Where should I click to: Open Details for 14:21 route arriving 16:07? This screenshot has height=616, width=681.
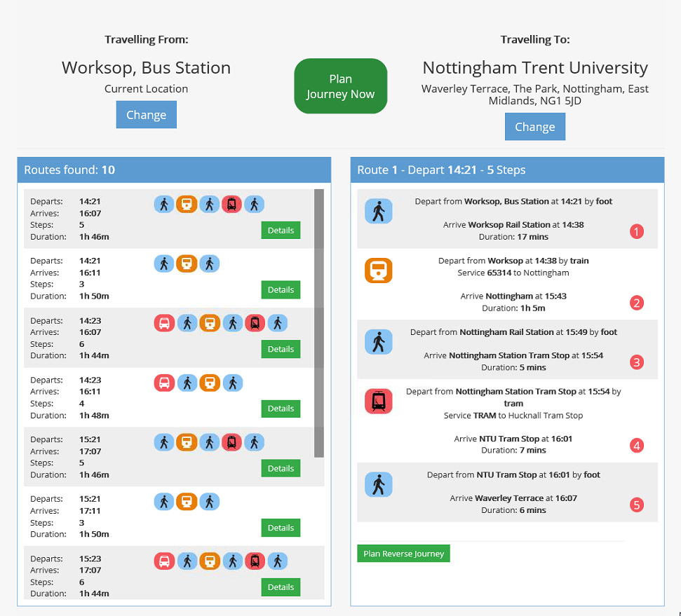tap(281, 231)
